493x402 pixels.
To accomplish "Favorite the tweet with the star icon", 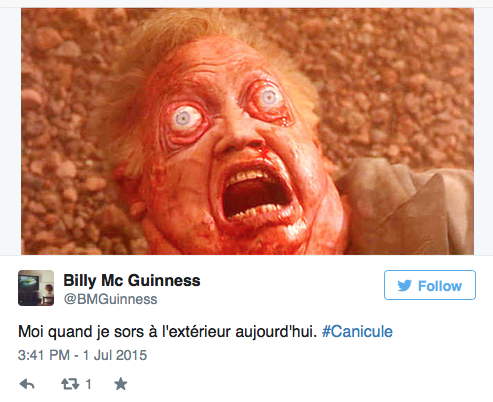I will 121,384.
